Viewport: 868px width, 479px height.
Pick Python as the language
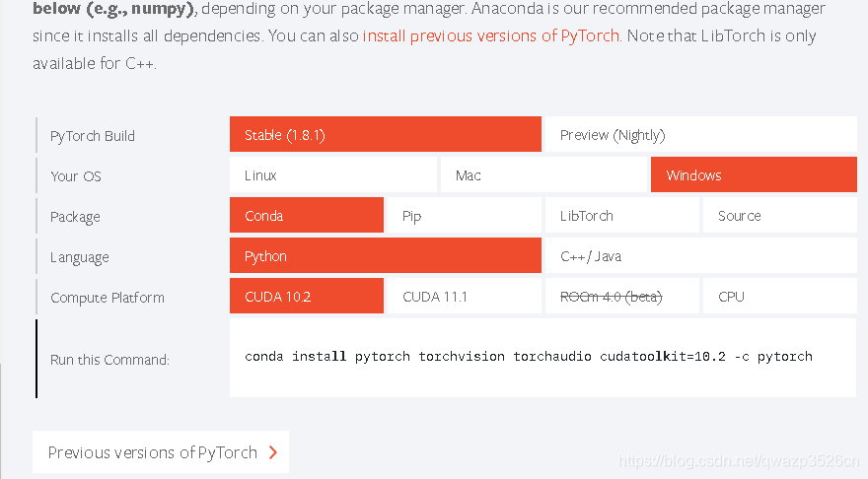(386, 255)
